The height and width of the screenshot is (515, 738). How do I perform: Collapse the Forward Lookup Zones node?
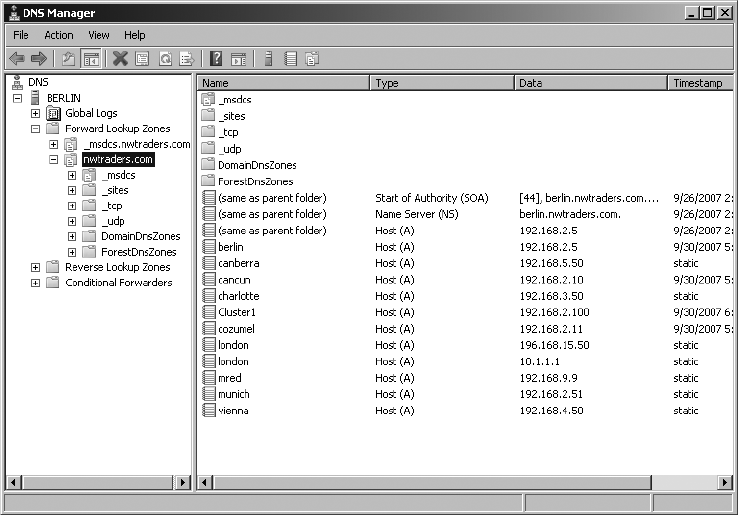pos(35,129)
